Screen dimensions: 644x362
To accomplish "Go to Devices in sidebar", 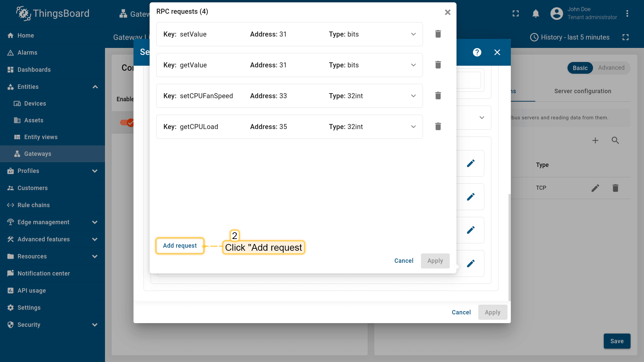I will [x=35, y=104].
